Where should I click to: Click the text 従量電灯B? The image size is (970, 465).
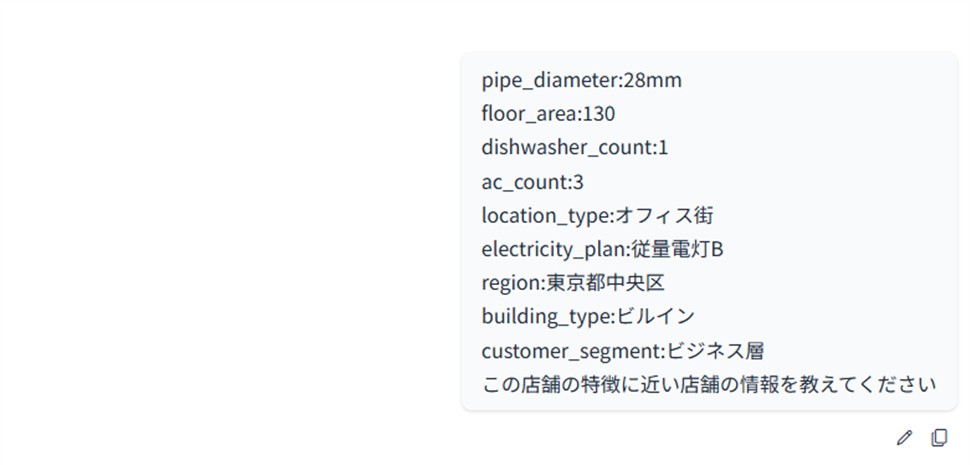[677, 249]
